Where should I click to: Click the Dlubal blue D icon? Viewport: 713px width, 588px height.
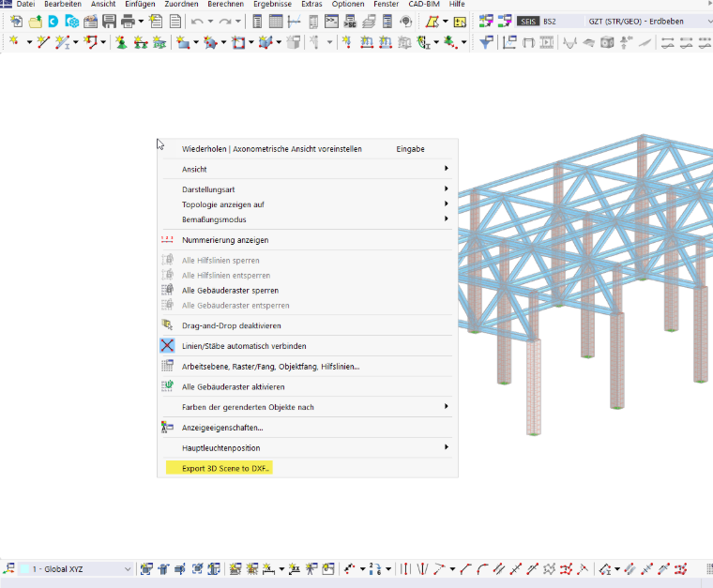[53, 22]
